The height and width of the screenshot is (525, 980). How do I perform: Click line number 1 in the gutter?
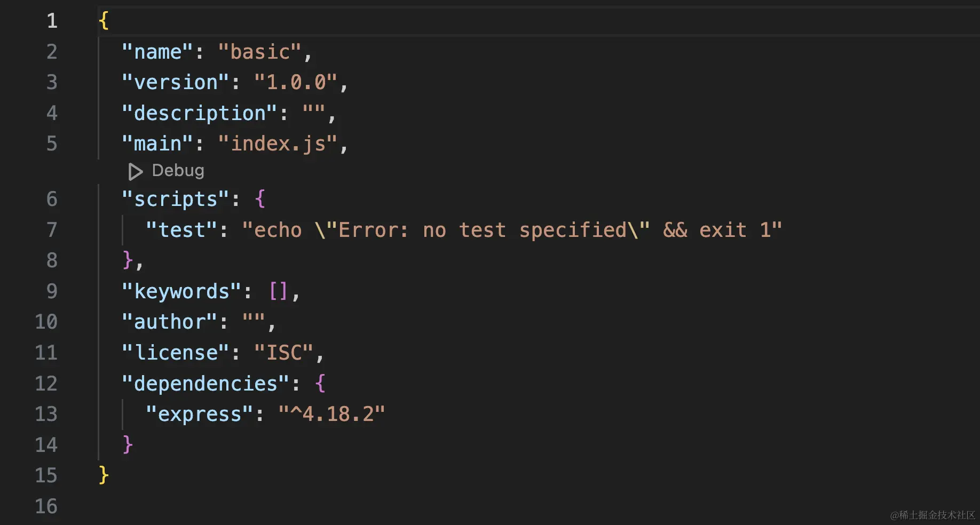pyautogui.click(x=52, y=21)
